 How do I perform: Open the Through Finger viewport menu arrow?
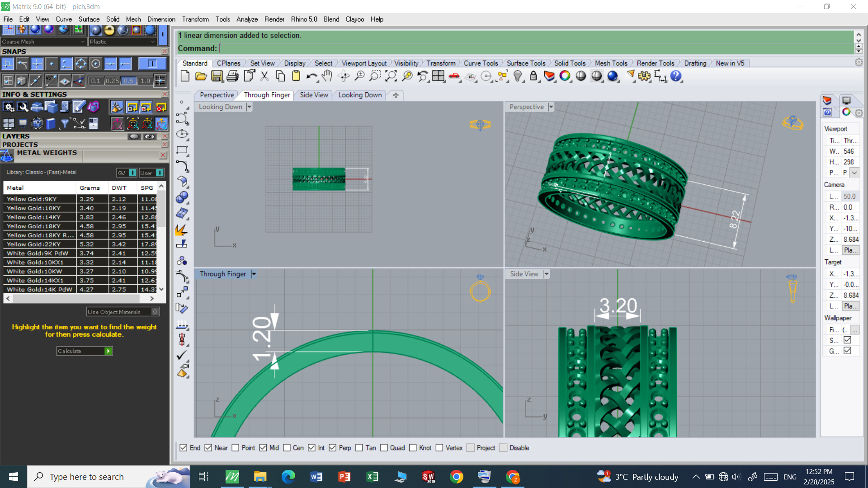tap(254, 274)
